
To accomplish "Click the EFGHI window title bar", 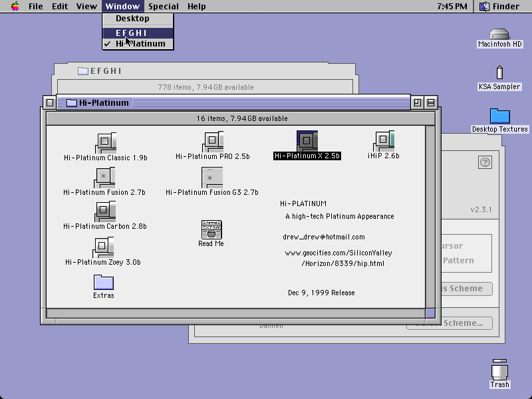I will (205, 70).
